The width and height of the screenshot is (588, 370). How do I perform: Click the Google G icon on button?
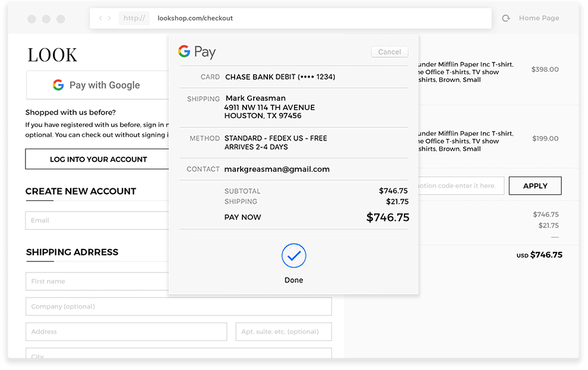[58, 85]
